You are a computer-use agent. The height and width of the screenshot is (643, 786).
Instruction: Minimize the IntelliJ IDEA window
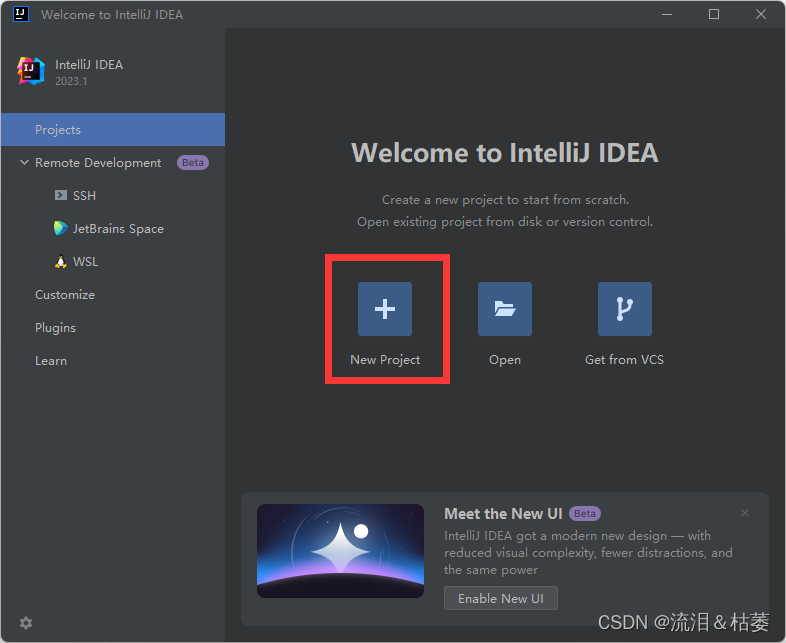pos(667,14)
